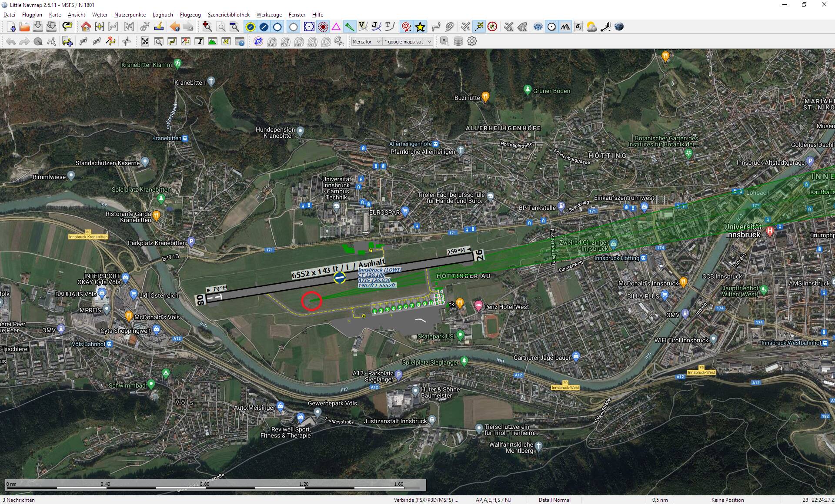Select the aircraft information 'I' overlay icon

pyautogui.click(x=200, y=41)
